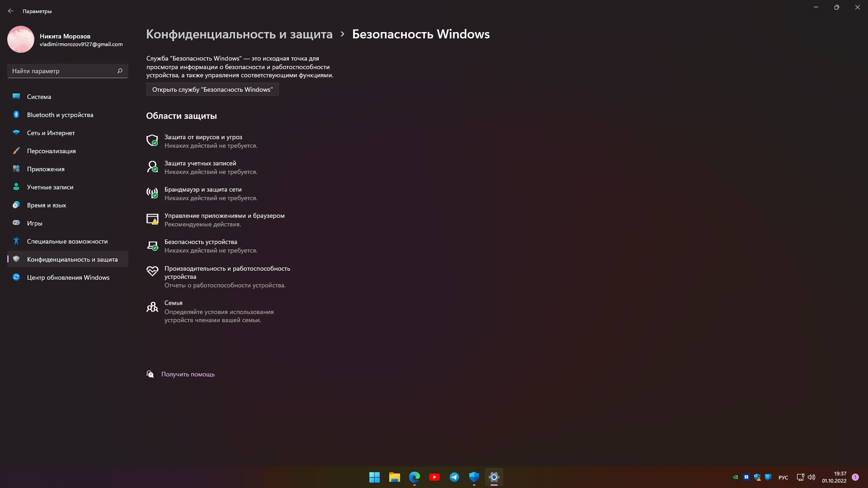Switch the 'РУС' input language indicator
This screenshot has height=488, width=868.
[783, 477]
